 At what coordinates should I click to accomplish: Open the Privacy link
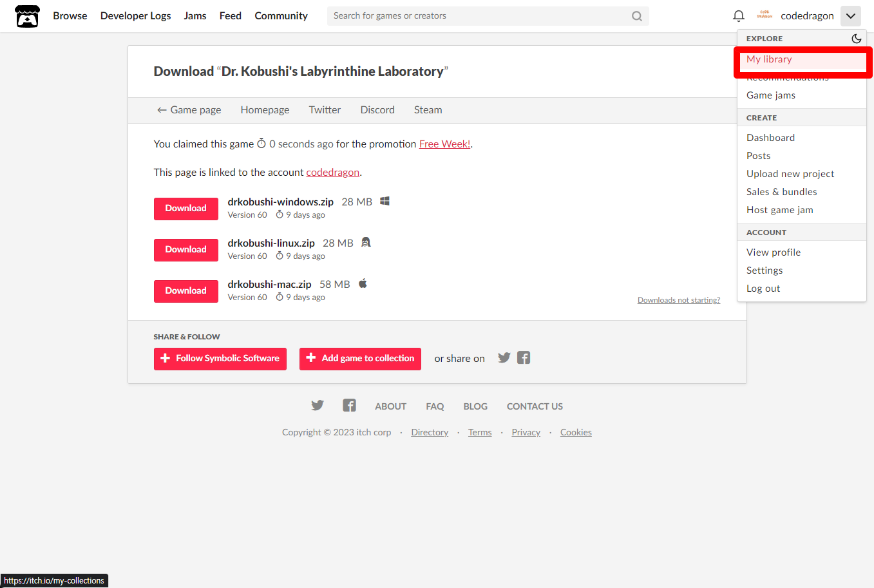point(526,432)
